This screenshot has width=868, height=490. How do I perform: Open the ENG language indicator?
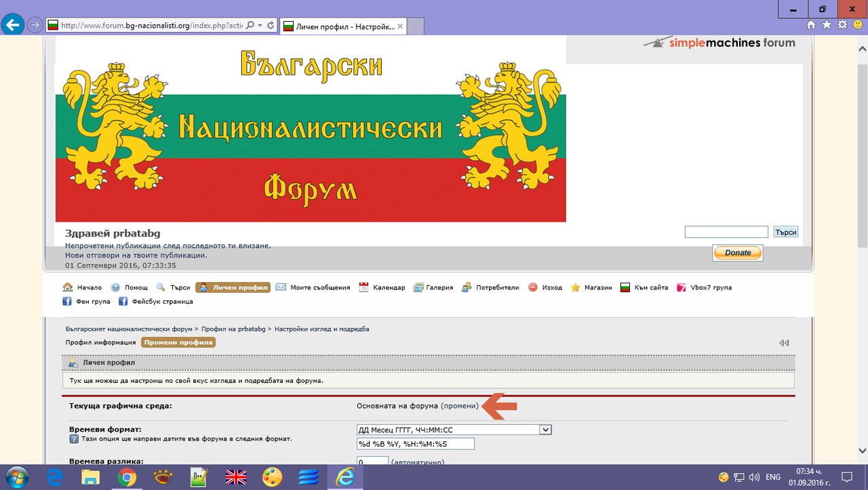pyautogui.click(x=773, y=477)
